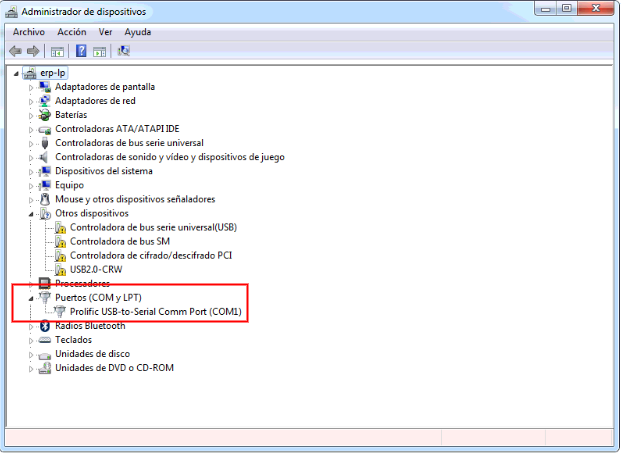
Task: Click the Procesadores chip icon
Action: 44,284
